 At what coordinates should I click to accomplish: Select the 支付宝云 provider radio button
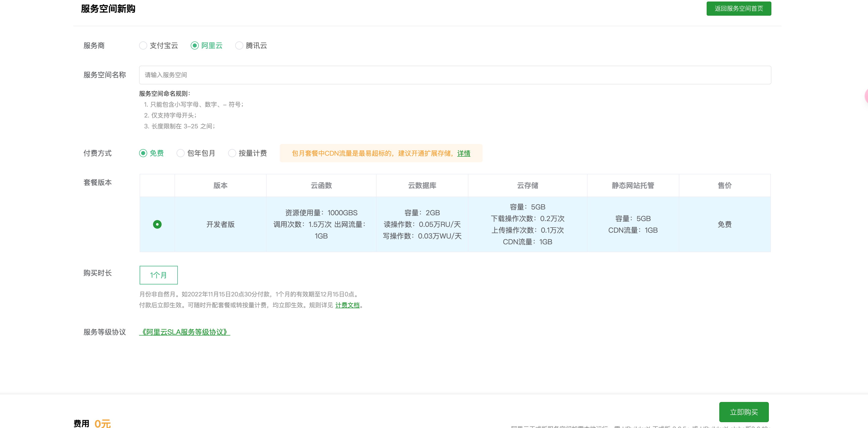pyautogui.click(x=143, y=45)
